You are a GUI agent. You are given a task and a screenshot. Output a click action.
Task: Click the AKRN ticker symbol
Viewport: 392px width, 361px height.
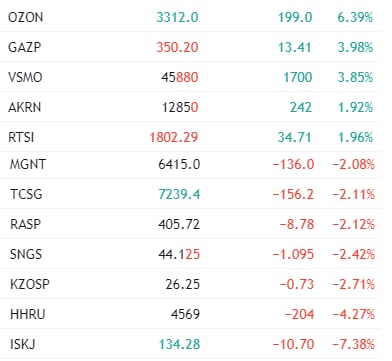[x=25, y=107]
